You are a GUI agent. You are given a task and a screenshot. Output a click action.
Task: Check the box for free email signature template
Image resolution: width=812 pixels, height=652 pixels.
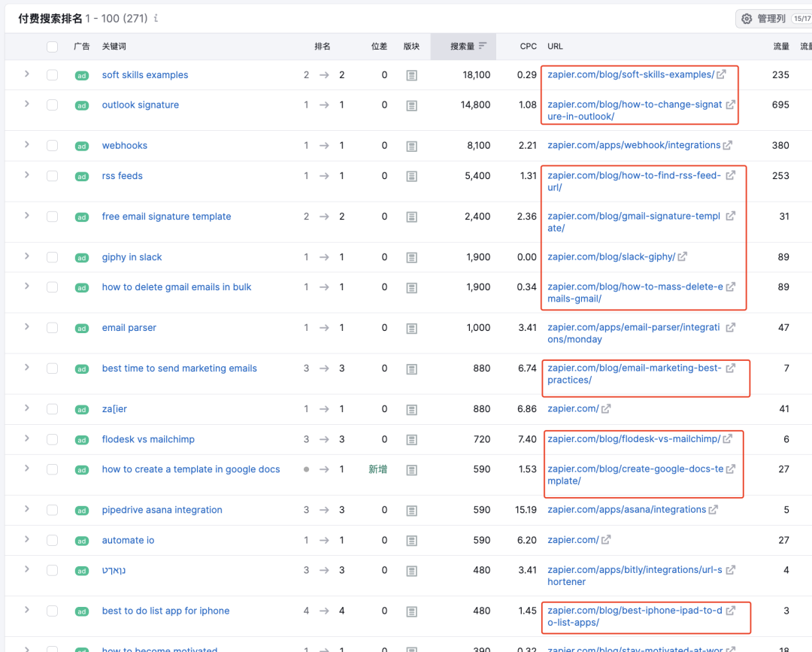(x=53, y=217)
